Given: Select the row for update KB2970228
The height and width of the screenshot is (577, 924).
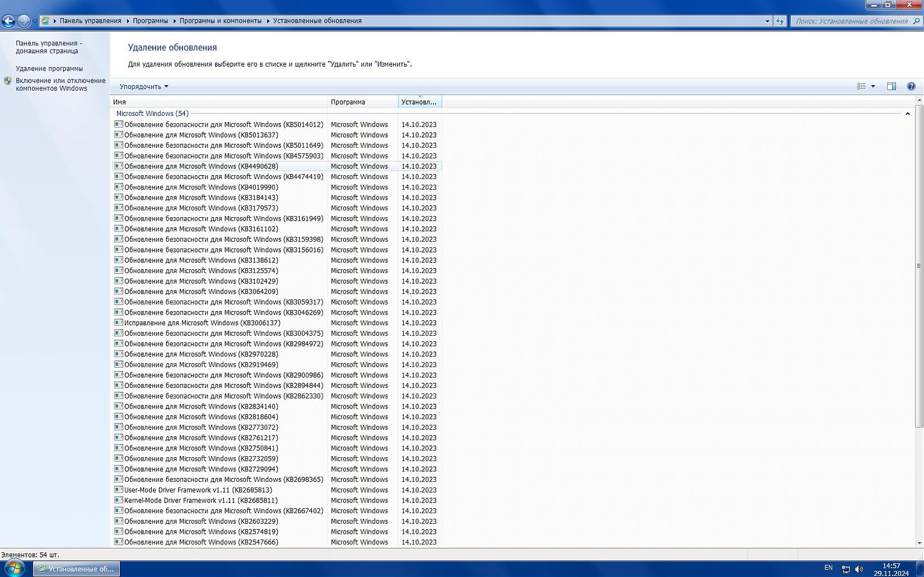Looking at the screenshot, I should pos(277,354).
